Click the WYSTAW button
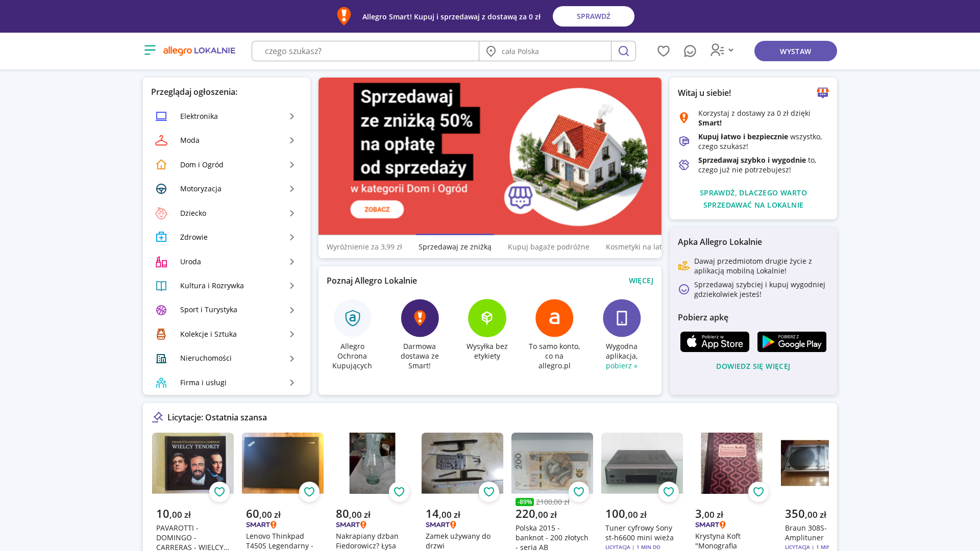Image resolution: width=980 pixels, height=551 pixels. coord(795,51)
